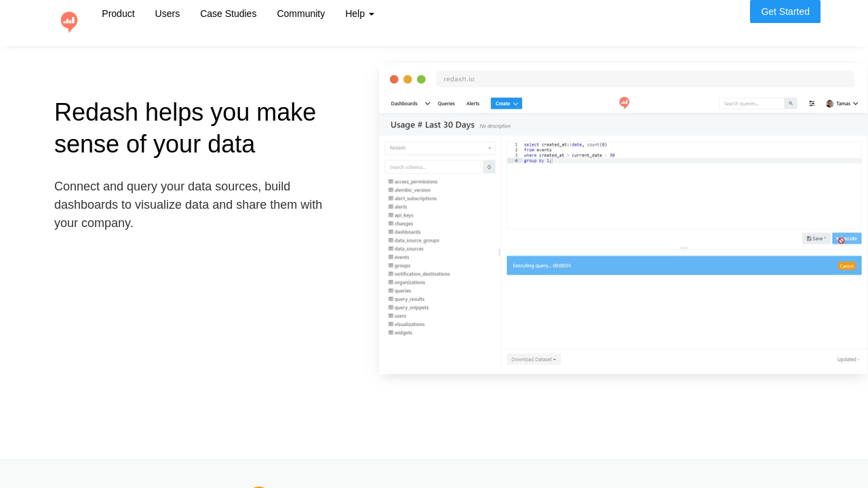Image resolution: width=868 pixels, height=488 pixels.
Task: Open the Dashboards dropdown in the app preview
Action: (410, 104)
